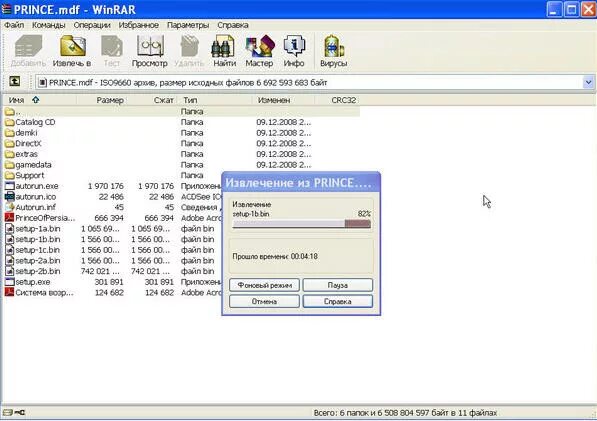Open the Параметры menu
The height and width of the screenshot is (421, 597).
click(x=188, y=25)
